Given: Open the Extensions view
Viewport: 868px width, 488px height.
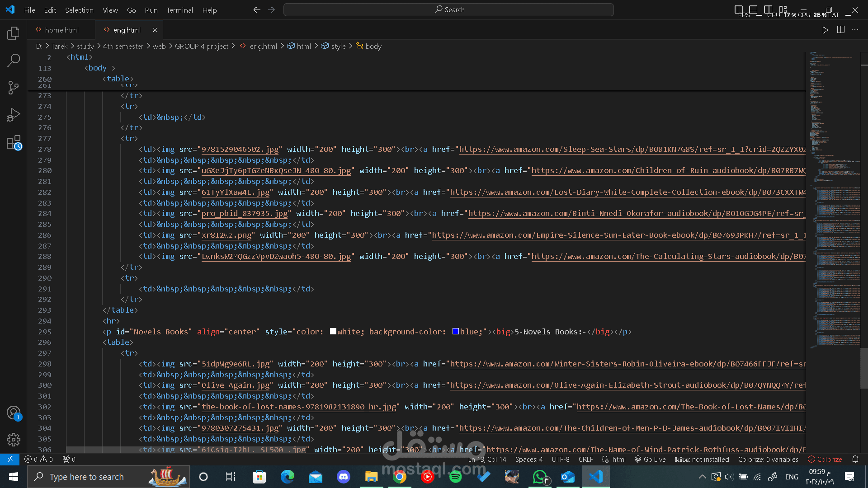Looking at the screenshot, I should pos(14,143).
